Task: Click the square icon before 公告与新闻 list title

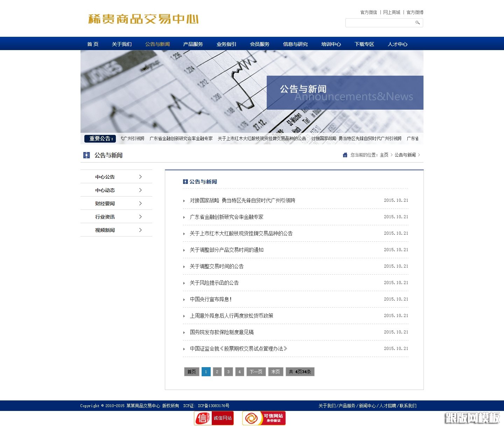Action: (185, 181)
